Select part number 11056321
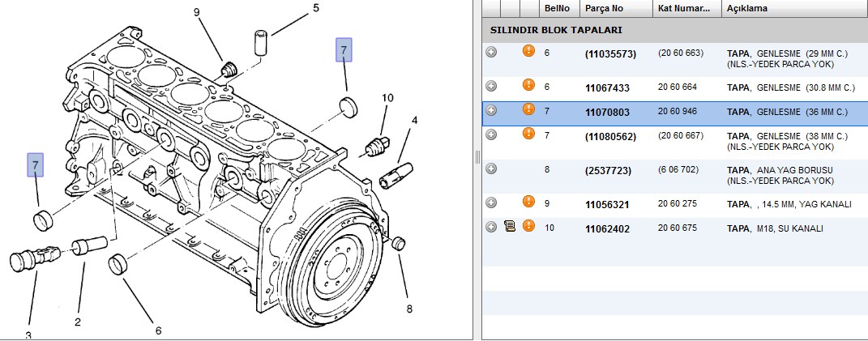This screenshot has height=341, width=868. [607, 205]
